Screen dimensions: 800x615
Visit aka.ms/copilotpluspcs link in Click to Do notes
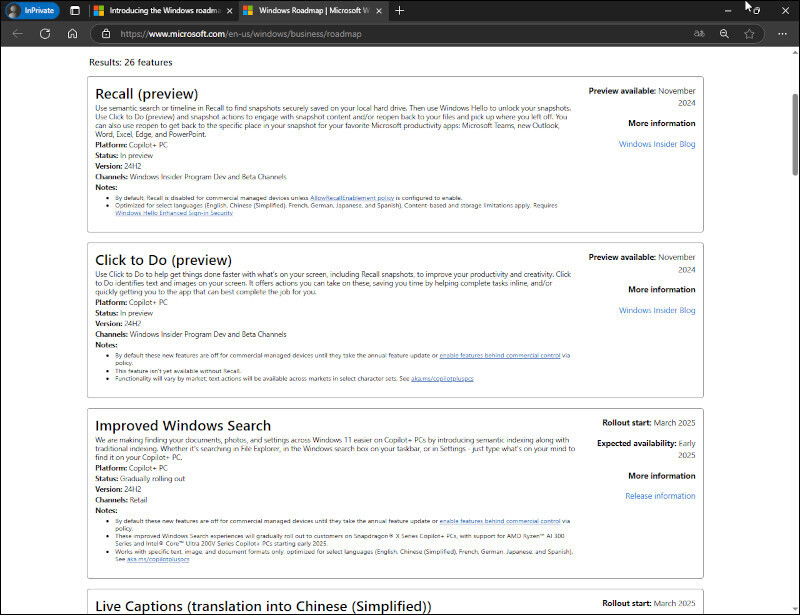442,379
